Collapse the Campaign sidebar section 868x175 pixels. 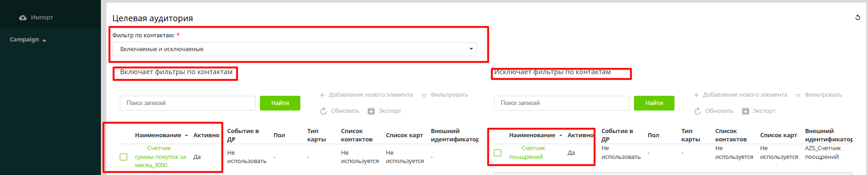28,40
